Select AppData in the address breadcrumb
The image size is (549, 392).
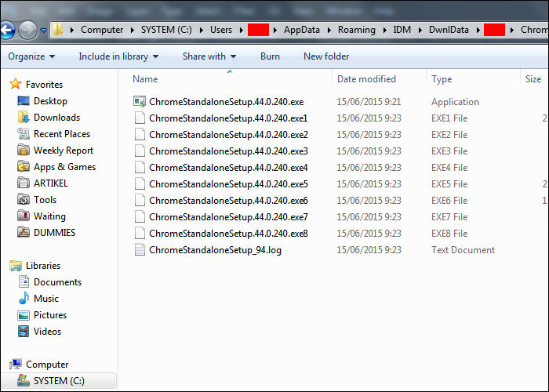tap(302, 30)
